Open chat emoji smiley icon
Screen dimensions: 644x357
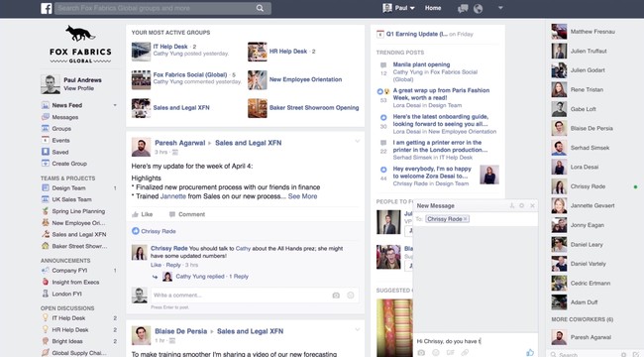435,352
